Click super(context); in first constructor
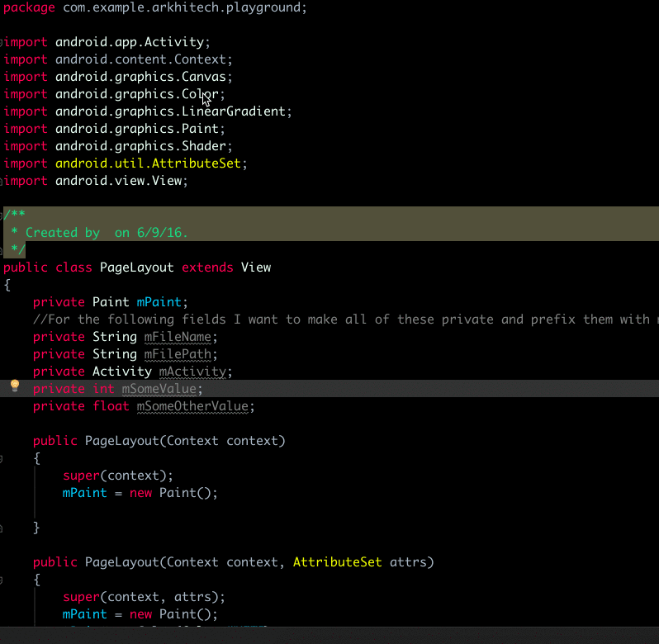 point(117,476)
